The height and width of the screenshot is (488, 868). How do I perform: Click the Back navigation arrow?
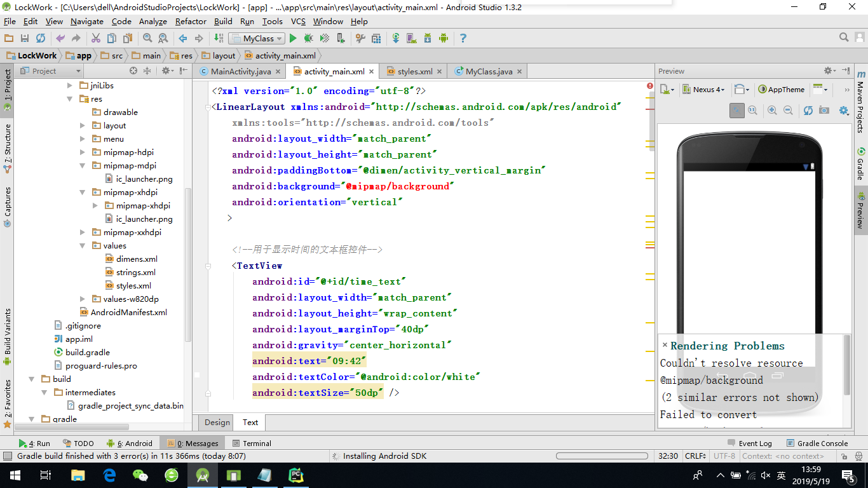183,39
